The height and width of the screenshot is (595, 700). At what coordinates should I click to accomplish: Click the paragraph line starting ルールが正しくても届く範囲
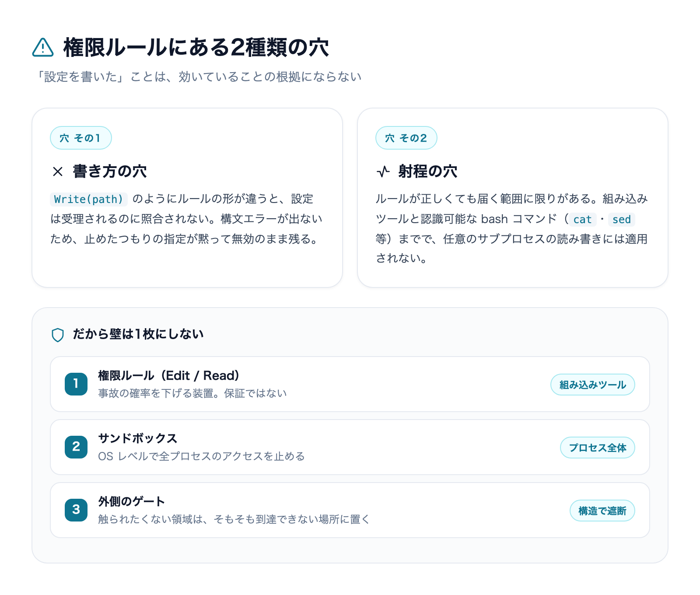point(512,199)
